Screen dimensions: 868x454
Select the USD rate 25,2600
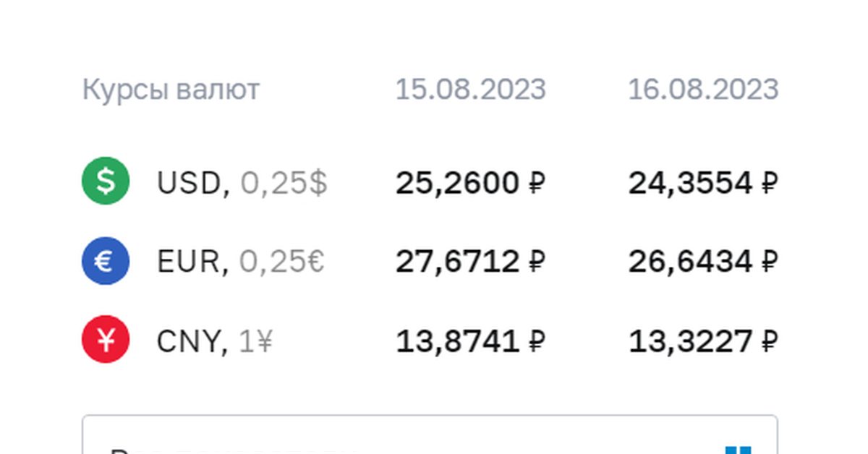457,184
